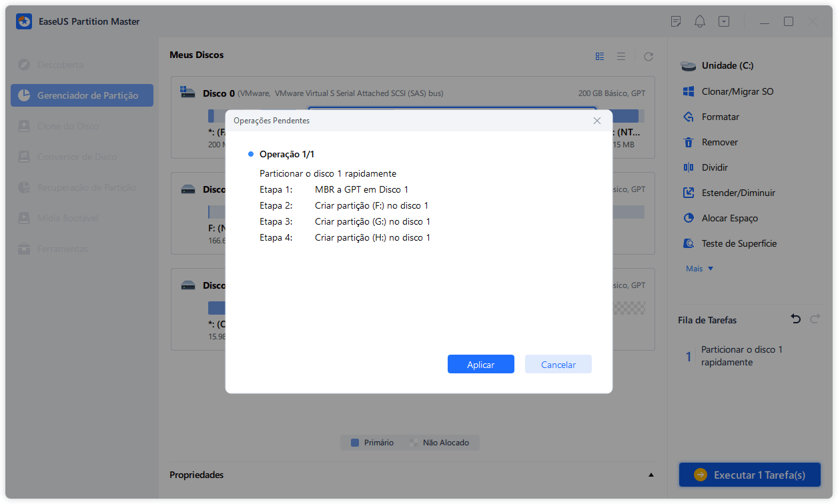
Task: Expand the Propriedades panel
Action: click(x=651, y=475)
